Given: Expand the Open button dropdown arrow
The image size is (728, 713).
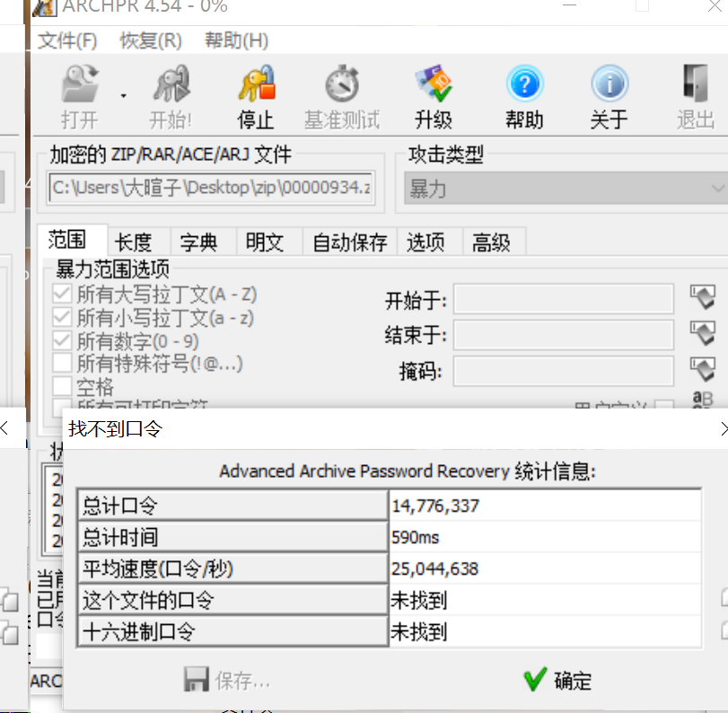Looking at the screenshot, I should click(124, 96).
